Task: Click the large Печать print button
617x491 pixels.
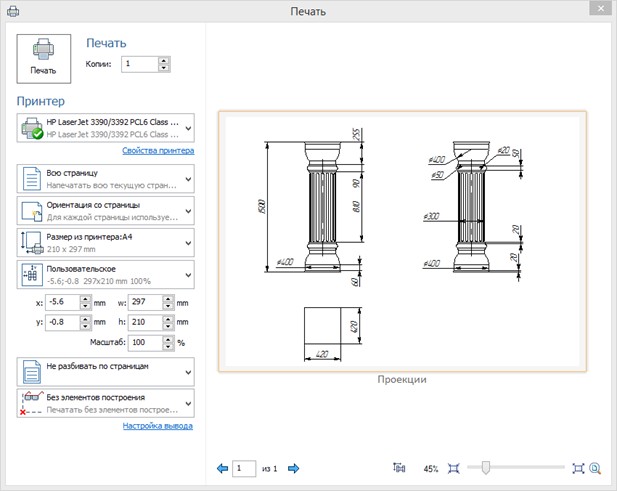Action: [x=44, y=57]
